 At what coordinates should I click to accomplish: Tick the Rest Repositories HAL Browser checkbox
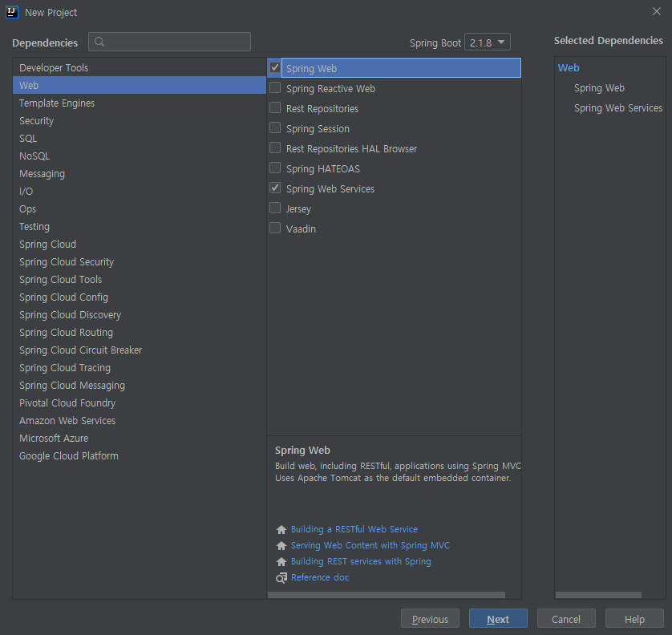click(275, 148)
